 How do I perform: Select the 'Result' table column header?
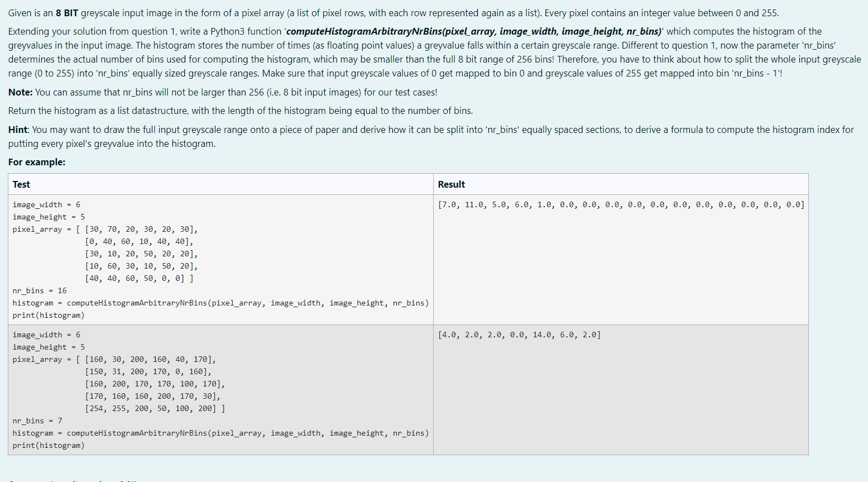450,184
